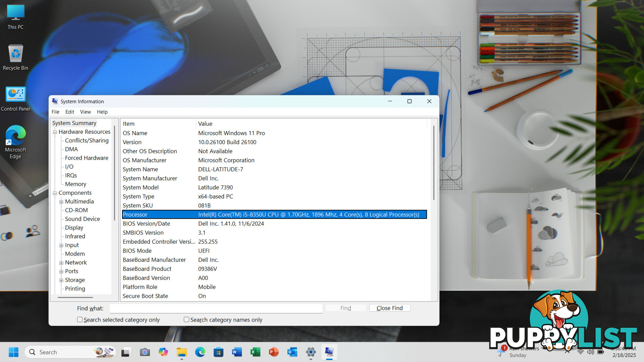Launch Outlook from the taskbar
Viewport: 644px width, 362px height.
292,352
